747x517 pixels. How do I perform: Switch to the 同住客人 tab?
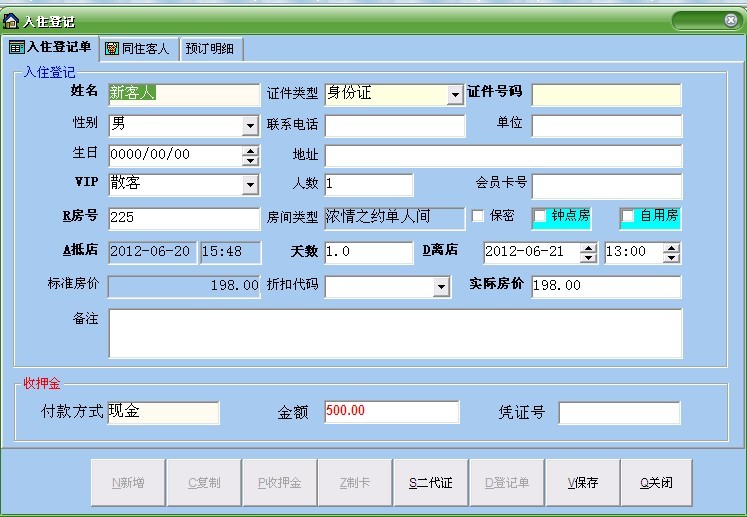pyautogui.click(x=138, y=48)
